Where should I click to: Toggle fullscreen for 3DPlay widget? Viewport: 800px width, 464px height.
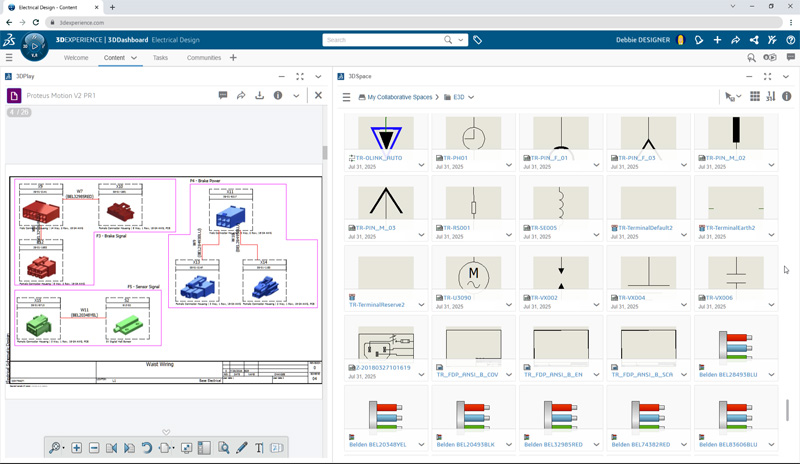(300, 76)
